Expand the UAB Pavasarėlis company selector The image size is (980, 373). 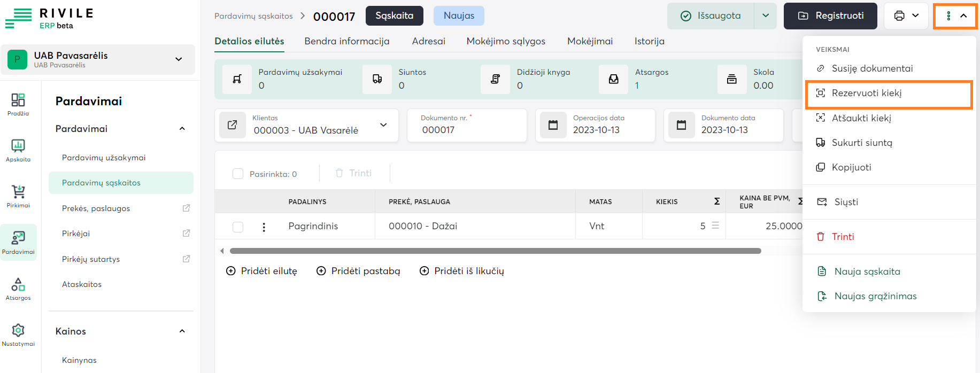click(179, 59)
